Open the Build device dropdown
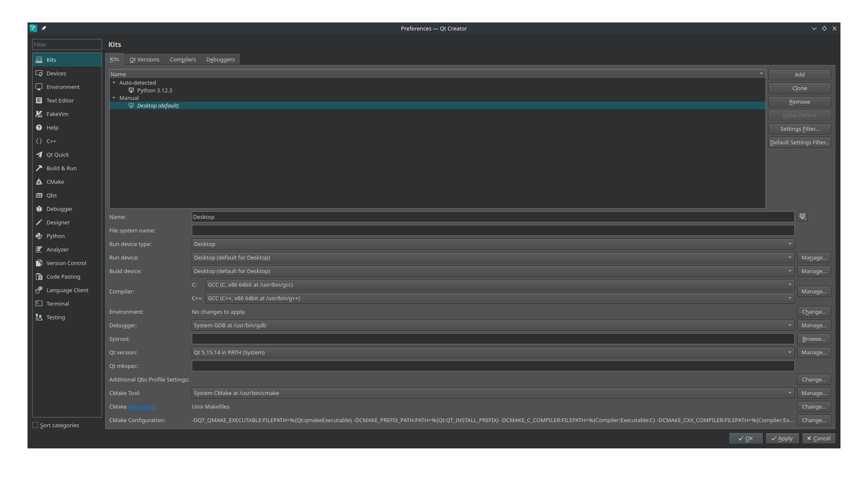This screenshot has height=481, width=868. pos(493,271)
